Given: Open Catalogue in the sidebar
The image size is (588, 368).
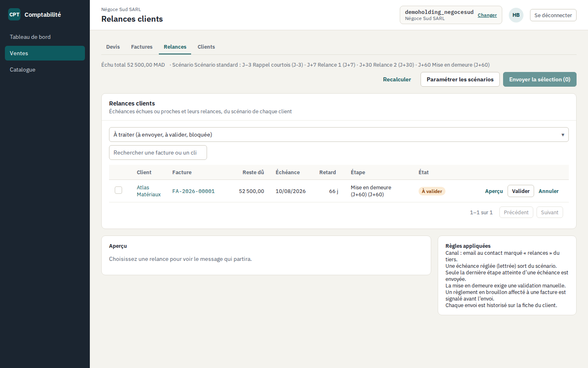Looking at the screenshot, I should point(45,70).
